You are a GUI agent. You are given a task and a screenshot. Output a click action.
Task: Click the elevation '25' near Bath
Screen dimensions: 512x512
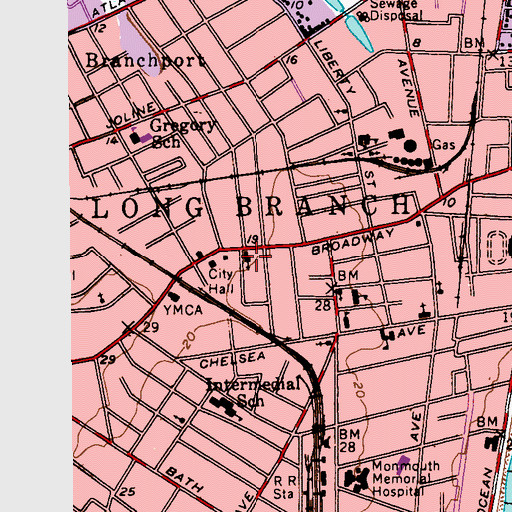(128, 491)
